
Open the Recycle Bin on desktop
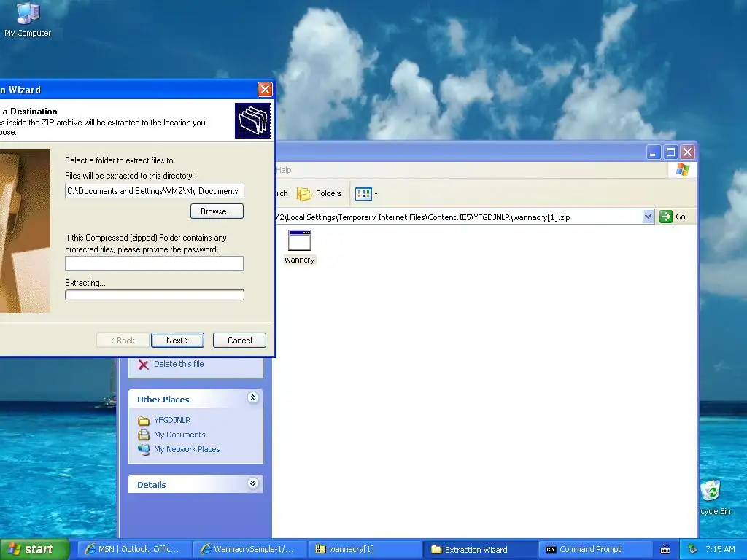point(713,497)
